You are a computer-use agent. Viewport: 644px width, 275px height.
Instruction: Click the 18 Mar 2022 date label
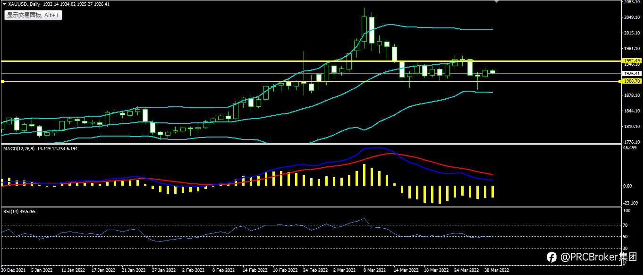436,270
